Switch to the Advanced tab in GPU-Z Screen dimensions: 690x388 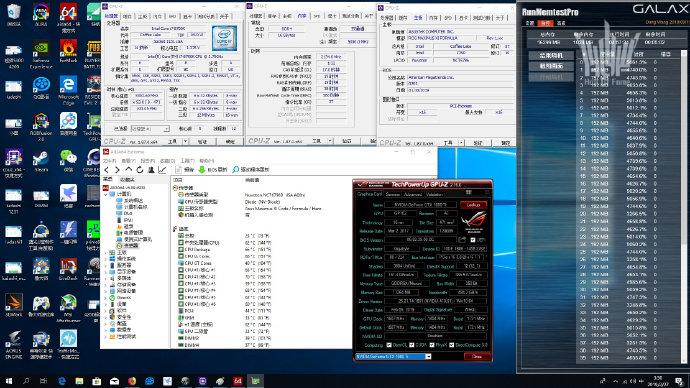[x=413, y=194]
